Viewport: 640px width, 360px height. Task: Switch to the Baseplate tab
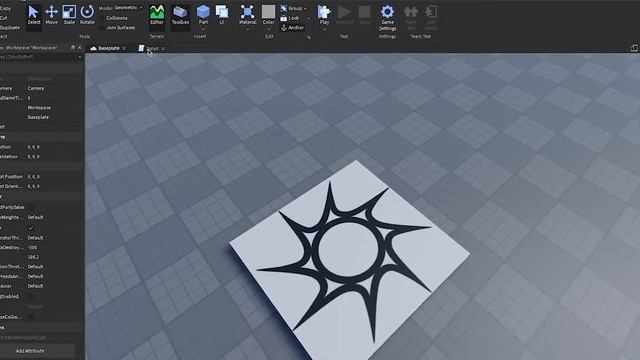pos(109,48)
